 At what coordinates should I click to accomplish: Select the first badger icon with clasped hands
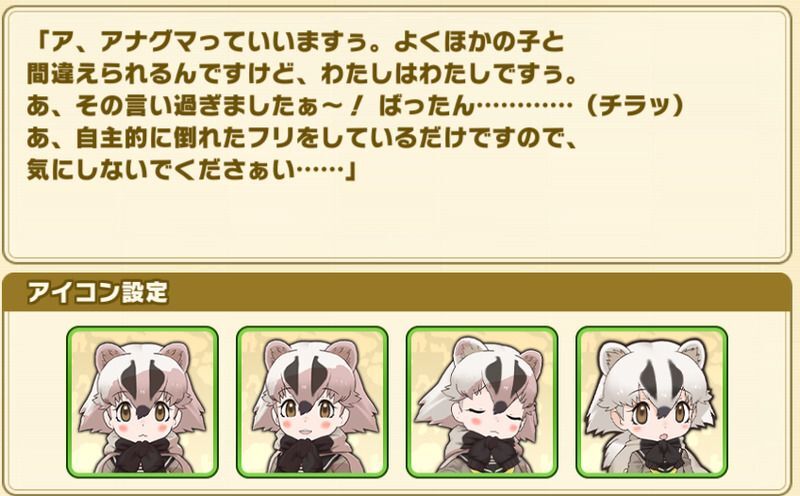[142, 402]
